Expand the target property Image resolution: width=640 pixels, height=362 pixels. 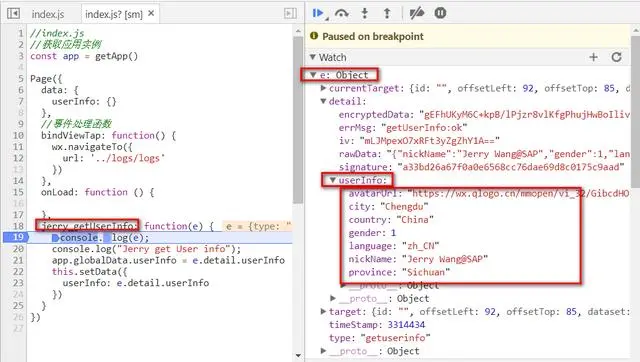pyautogui.click(x=323, y=312)
